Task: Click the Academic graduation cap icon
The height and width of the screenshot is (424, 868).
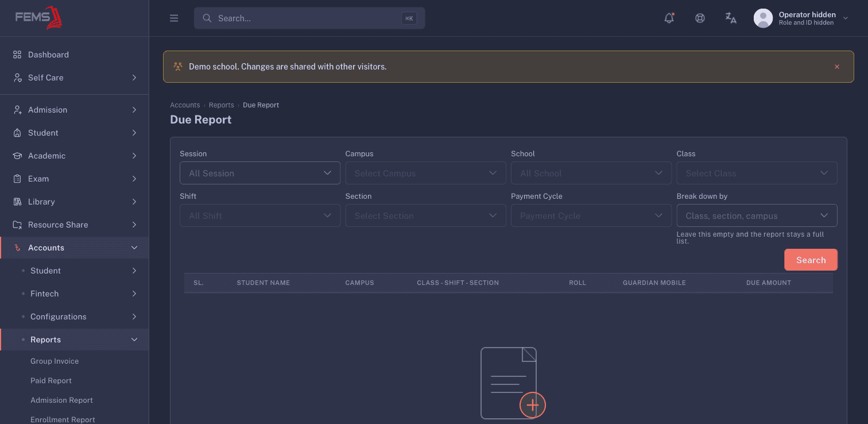Action: (17, 156)
